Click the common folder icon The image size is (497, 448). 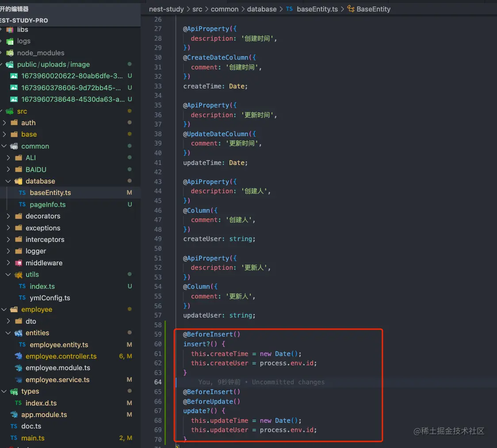14,146
